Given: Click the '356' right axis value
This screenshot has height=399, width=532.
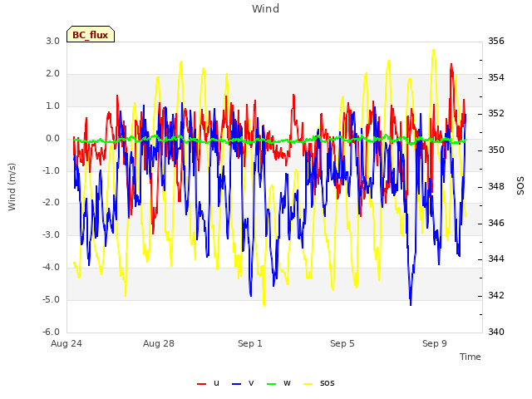Looking at the screenshot, I should tap(496, 41).
